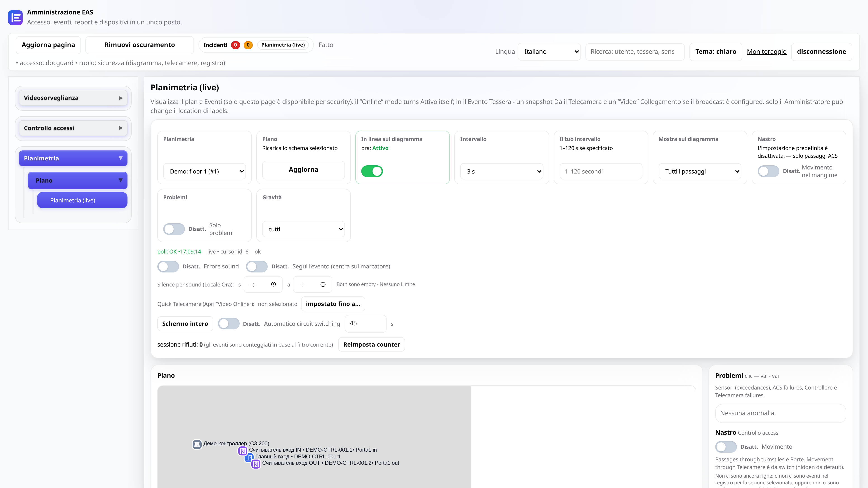Image resolution: width=868 pixels, height=488 pixels.
Task: Turn off the online diagram toggle
Action: pyautogui.click(x=372, y=171)
